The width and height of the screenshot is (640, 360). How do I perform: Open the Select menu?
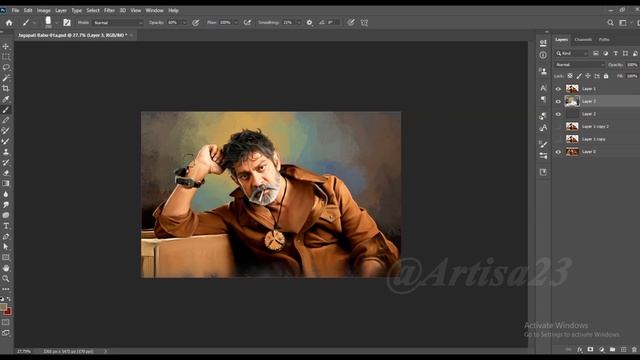coord(93,11)
